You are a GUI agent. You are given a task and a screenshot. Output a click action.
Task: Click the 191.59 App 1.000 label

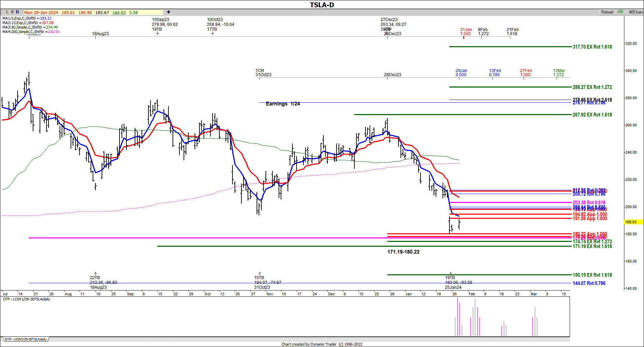click(590, 218)
